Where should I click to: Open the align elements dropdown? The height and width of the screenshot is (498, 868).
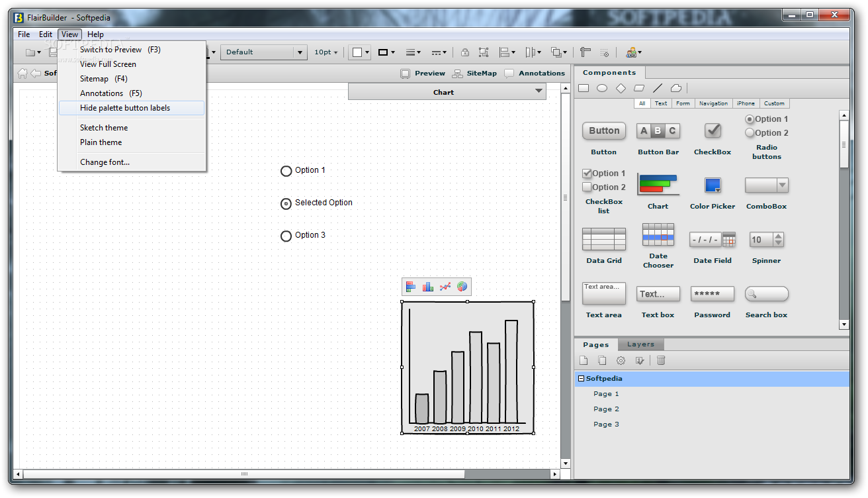508,52
